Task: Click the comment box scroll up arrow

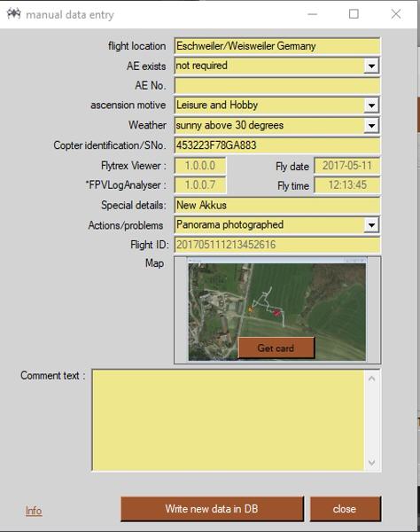Action: (371, 379)
